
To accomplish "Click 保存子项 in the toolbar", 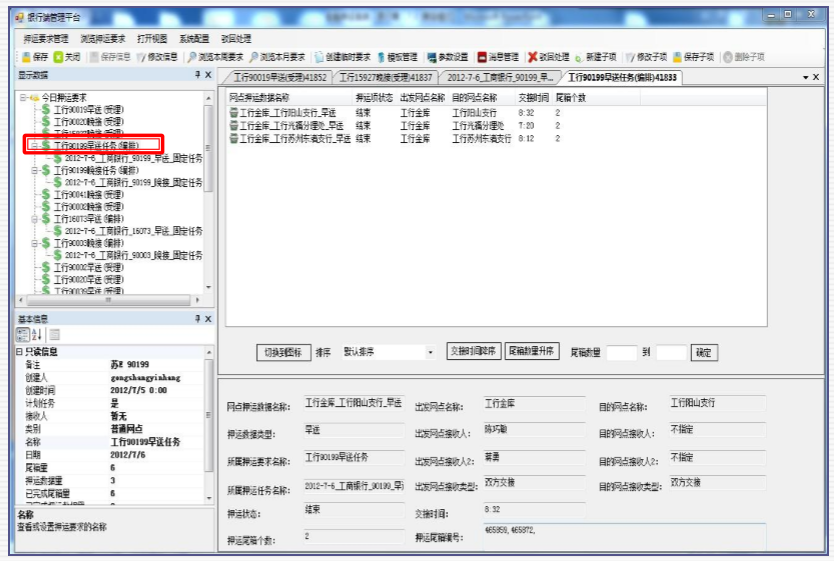I will 693,57.
